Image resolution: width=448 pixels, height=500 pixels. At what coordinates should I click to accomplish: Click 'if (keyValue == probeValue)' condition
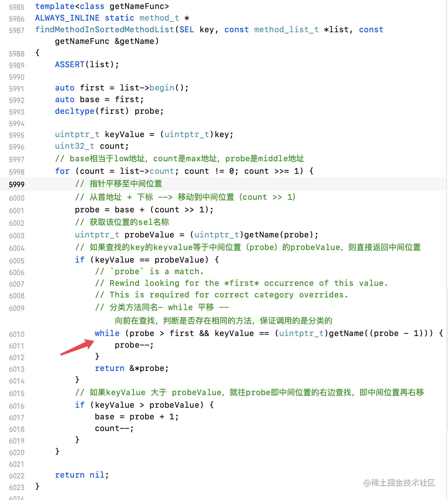tap(142, 260)
